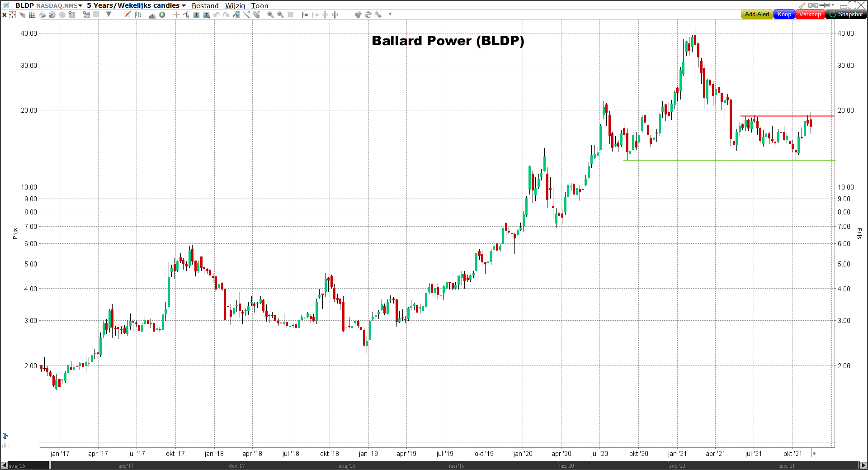Click the clock time settings icon
This screenshot has height=470, width=868.
click(52, 14)
